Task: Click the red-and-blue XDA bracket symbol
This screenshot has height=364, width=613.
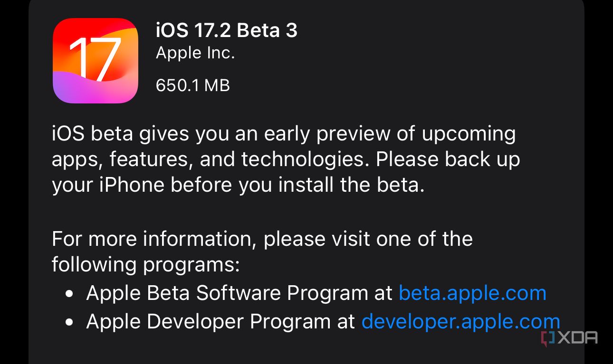Action: (547, 338)
